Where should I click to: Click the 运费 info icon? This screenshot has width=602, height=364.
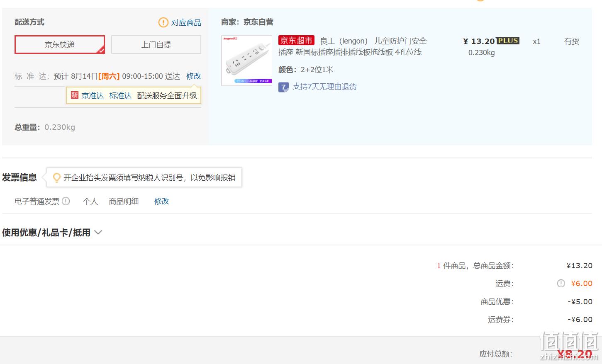[561, 284]
